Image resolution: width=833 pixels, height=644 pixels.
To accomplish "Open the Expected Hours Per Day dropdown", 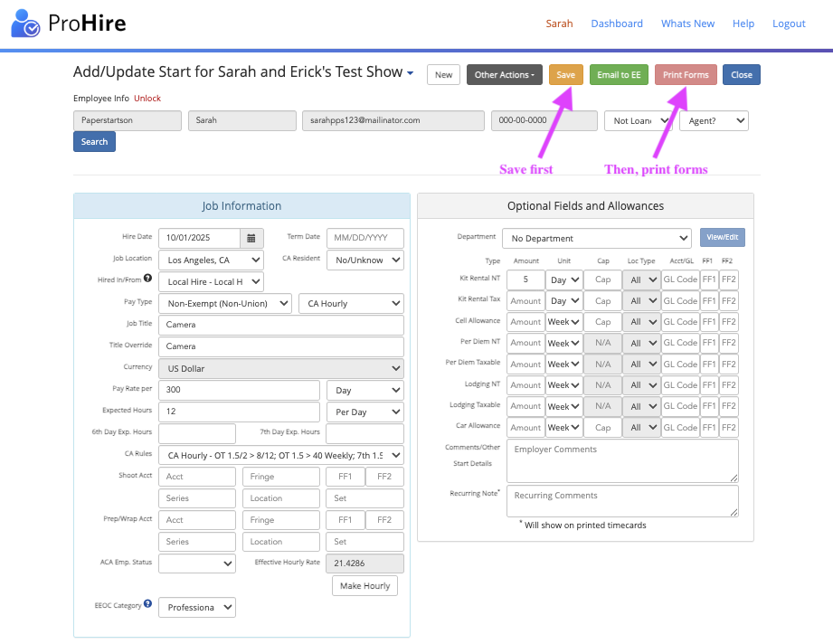I will click(x=365, y=412).
